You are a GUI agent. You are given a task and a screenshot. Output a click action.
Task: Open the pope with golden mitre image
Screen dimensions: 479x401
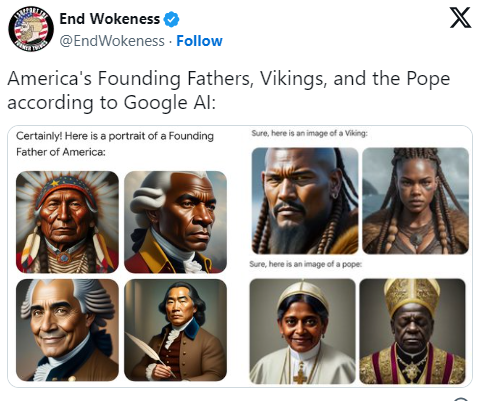tap(412, 331)
